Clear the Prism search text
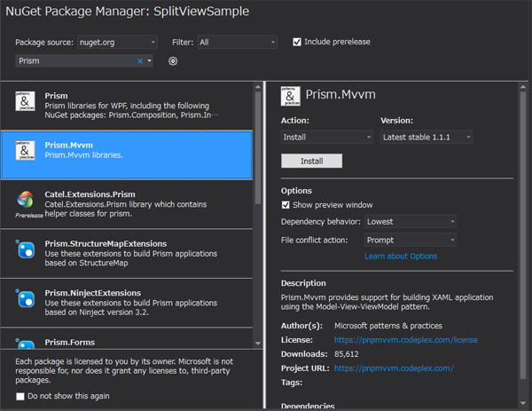The image size is (532, 411). point(139,61)
